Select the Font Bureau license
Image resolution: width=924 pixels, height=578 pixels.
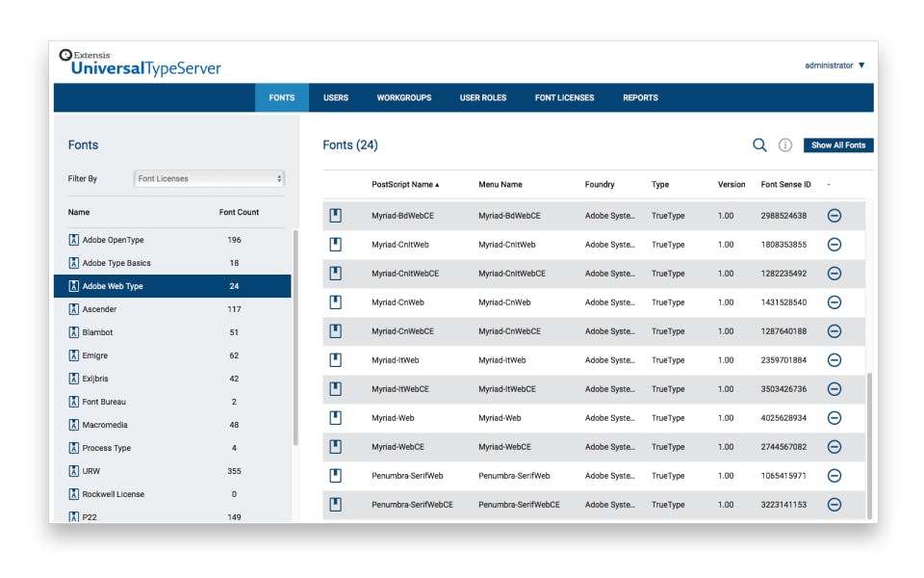point(172,402)
